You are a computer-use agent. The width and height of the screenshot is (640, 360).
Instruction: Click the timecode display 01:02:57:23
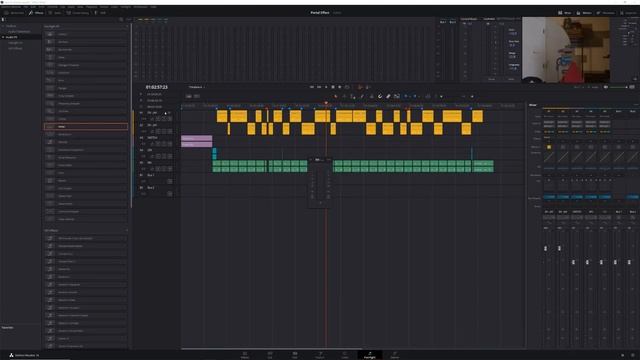[157, 87]
